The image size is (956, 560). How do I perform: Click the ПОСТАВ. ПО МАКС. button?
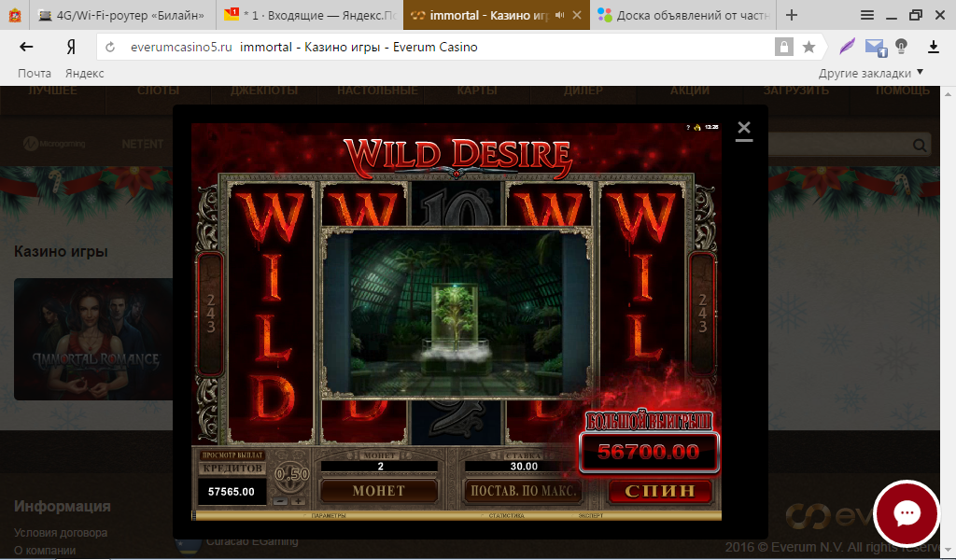tap(523, 491)
